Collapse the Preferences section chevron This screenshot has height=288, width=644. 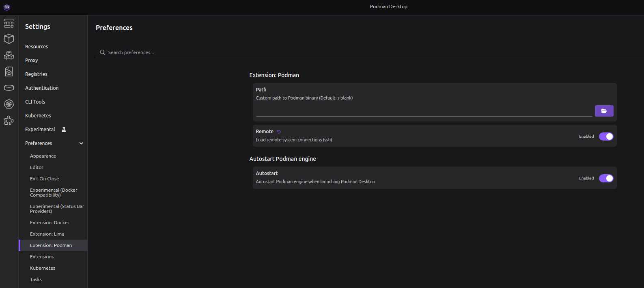81,143
